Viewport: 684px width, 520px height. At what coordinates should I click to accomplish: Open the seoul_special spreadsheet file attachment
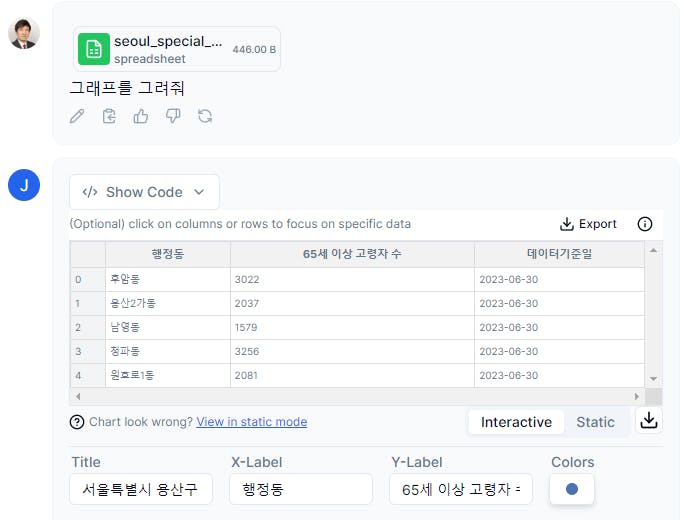pos(177,49)
